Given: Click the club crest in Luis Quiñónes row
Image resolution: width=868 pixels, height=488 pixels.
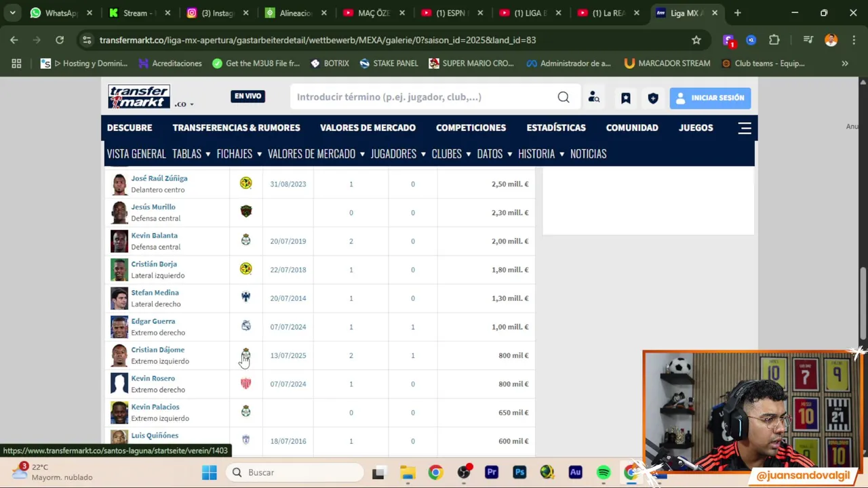Looking at the screenshot, I should (245, 441).
